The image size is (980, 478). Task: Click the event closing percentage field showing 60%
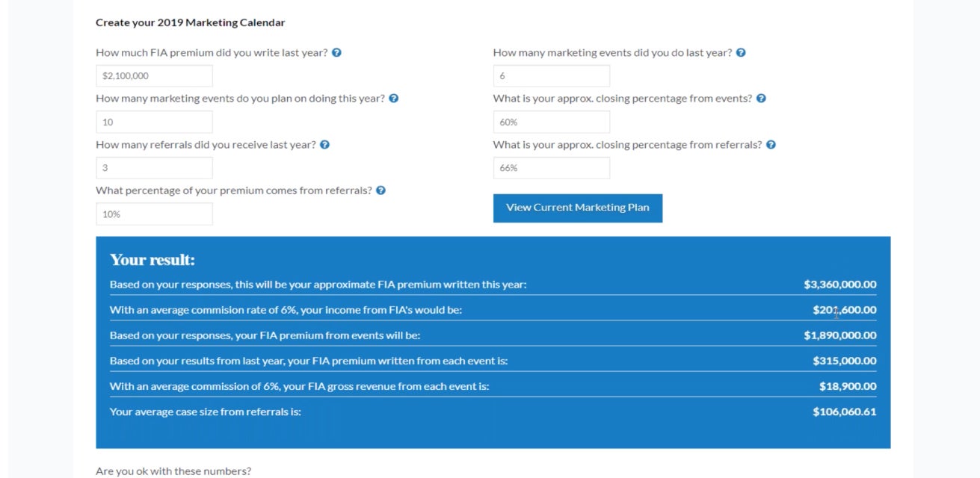[551, 122]
